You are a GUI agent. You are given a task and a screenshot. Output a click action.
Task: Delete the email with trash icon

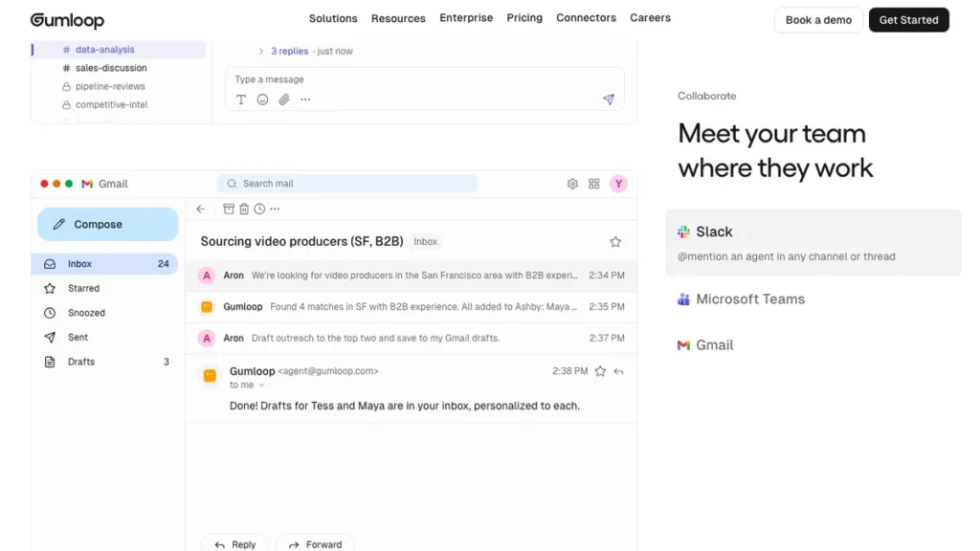click(244, 209)
